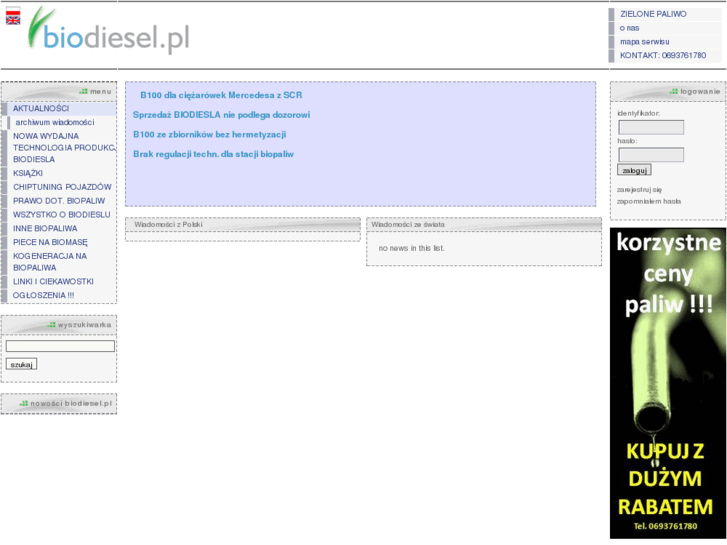Open NOWA WYDAJNA TECHNOLOGIA PRODUKCJI BIODIESLA

(64, 147)
